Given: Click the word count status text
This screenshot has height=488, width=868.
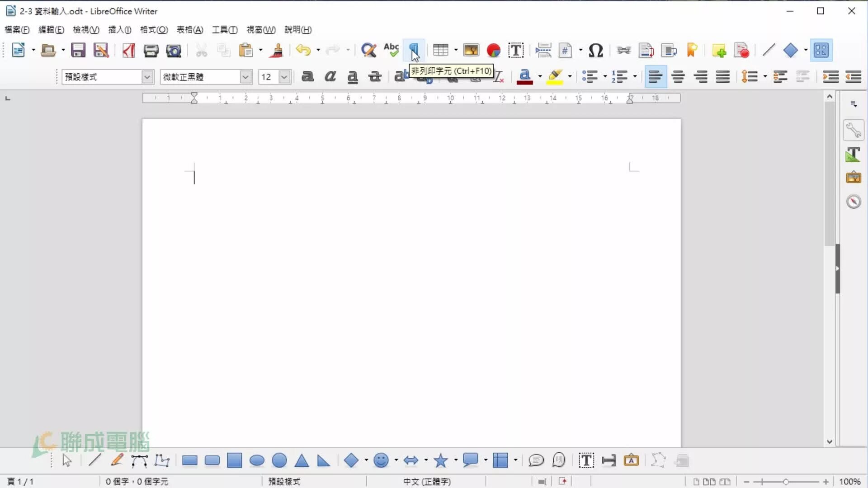Looking at the screenshot, I should click(137, 482).
